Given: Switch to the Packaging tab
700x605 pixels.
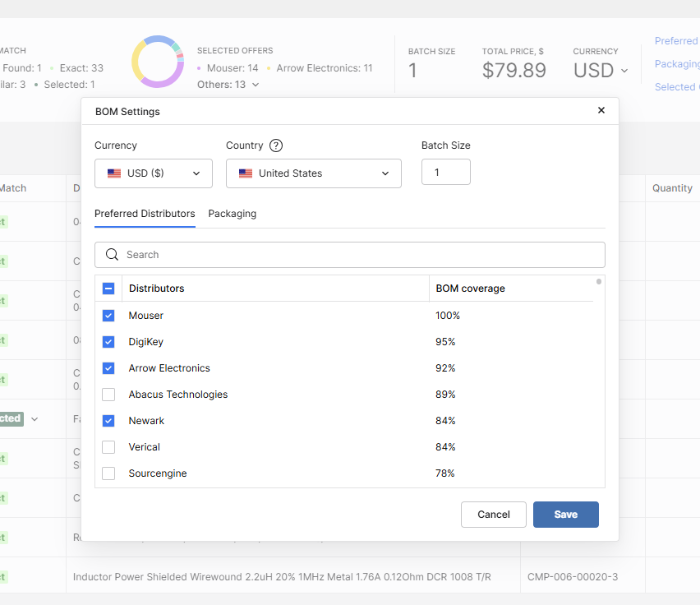Looking at the screenshot, I should (233, 214).
